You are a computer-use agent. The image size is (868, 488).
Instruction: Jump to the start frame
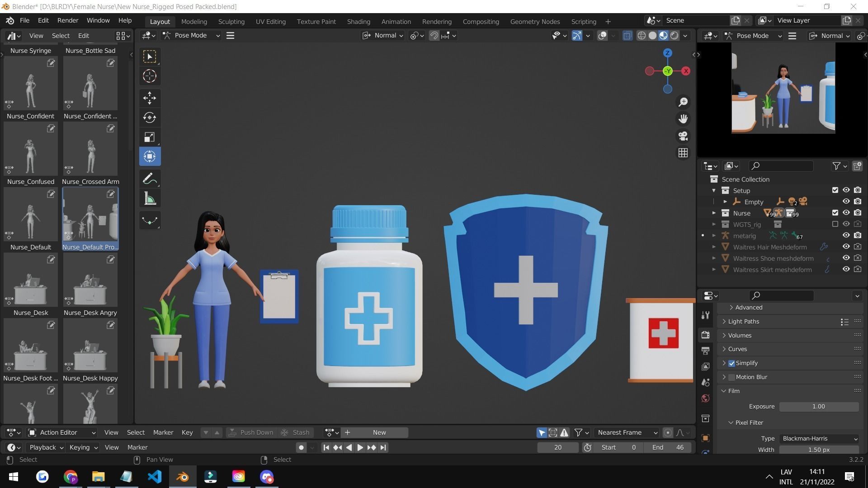[326, 447]
